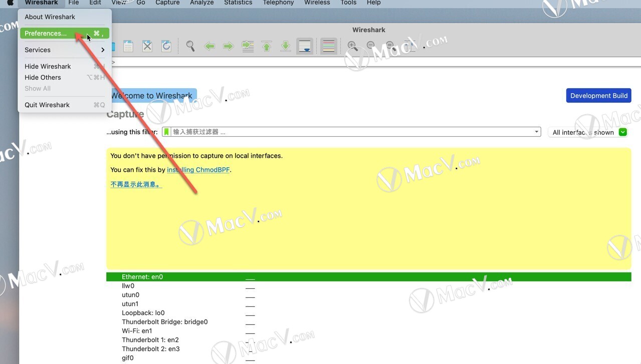Image resolution: width=641 pixels, height=364 pixels.
Task: Follow the installing ChmodBPF link
Action: [198, 170]
